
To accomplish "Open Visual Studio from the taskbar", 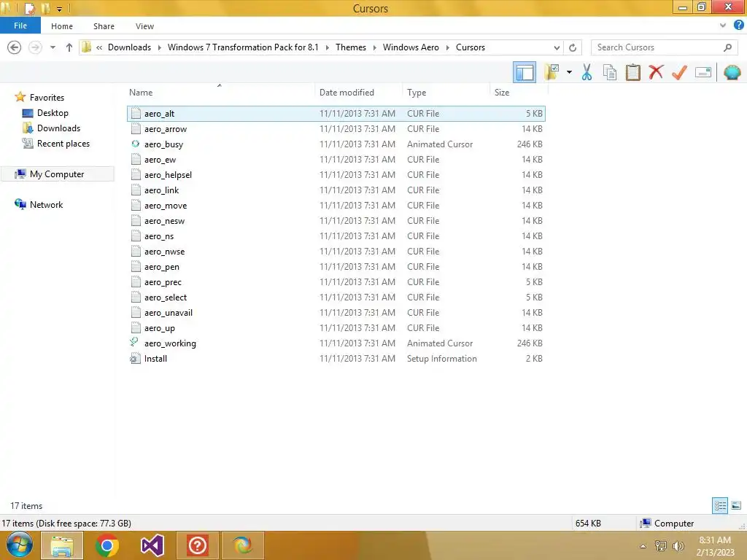I will pyautogui.click(x=152, y=545).
